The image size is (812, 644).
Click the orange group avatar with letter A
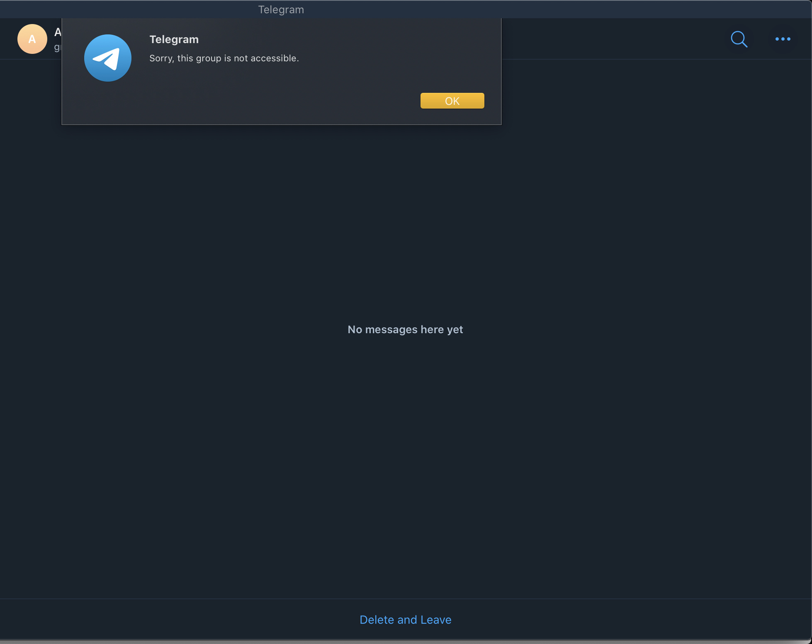(x=32, y=39)
